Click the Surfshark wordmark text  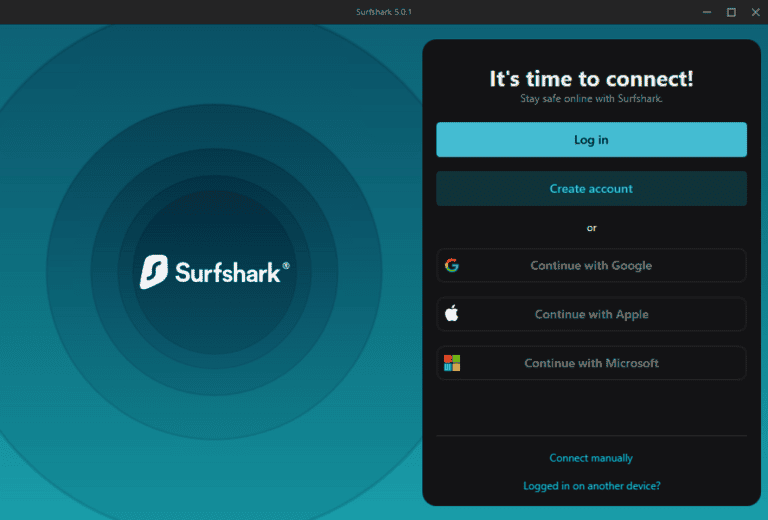(x=227, y=272)
